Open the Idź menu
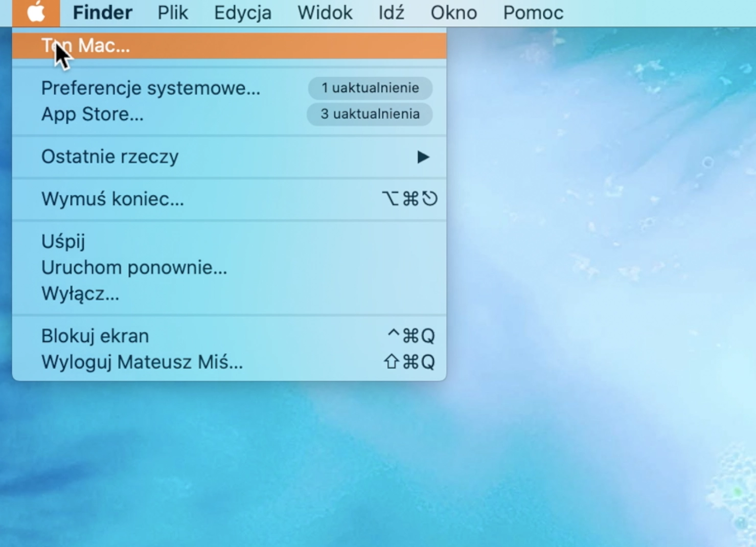Viewport: 756px width, 547px height. 392,13
